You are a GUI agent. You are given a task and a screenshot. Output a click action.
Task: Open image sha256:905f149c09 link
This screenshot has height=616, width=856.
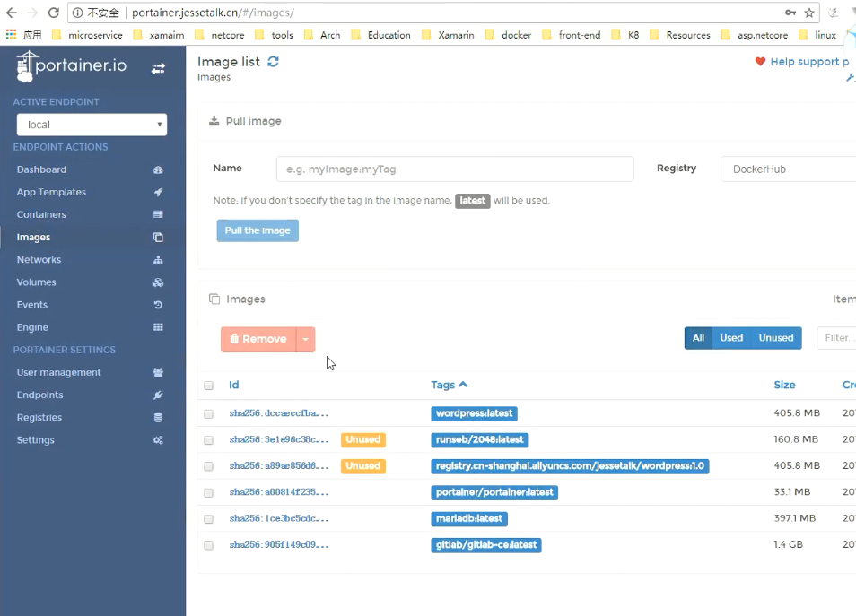coord(279,545)
